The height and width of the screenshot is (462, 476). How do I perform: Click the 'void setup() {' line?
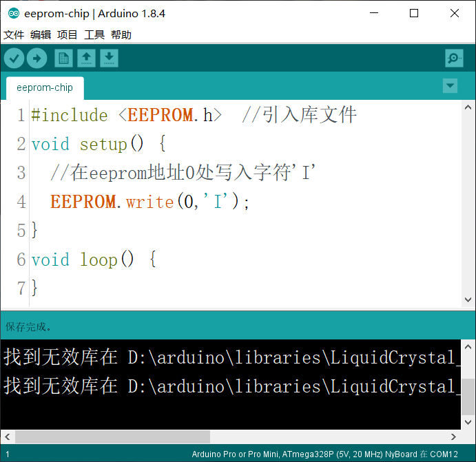tap(99, 144)
